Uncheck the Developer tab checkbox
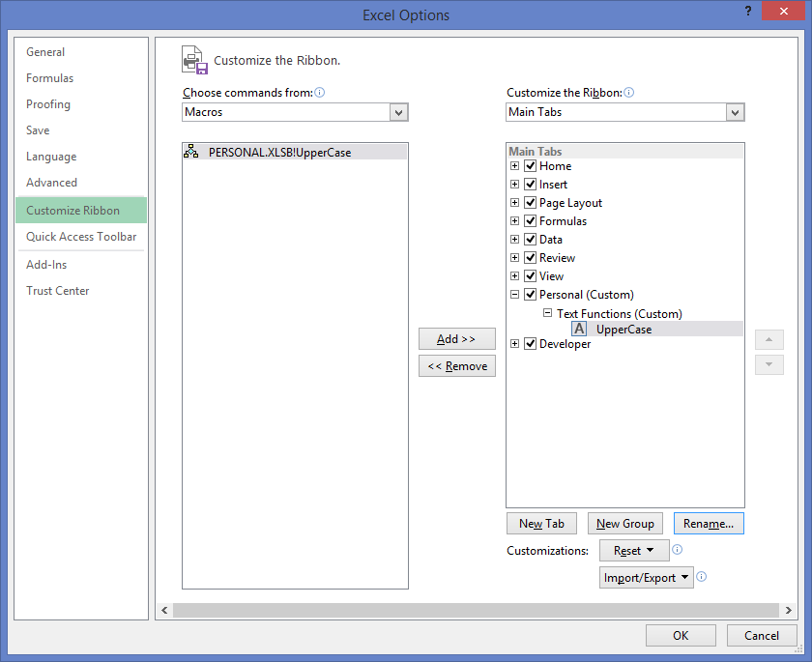This screenshot has width=812, height=662. [x=530, y=344]
